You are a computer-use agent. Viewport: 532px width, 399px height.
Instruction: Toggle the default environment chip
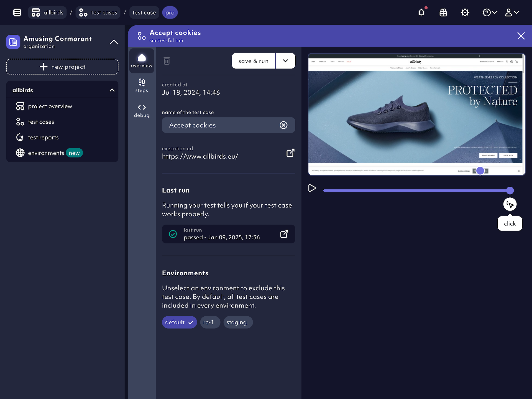pyautogui.click(x=179, y=322)
